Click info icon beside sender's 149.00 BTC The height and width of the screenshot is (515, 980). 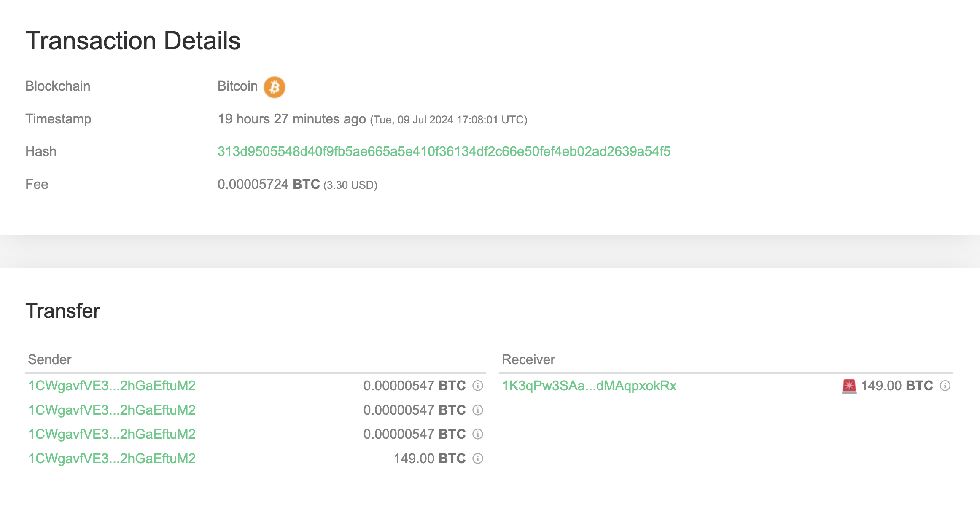[477, 459]
